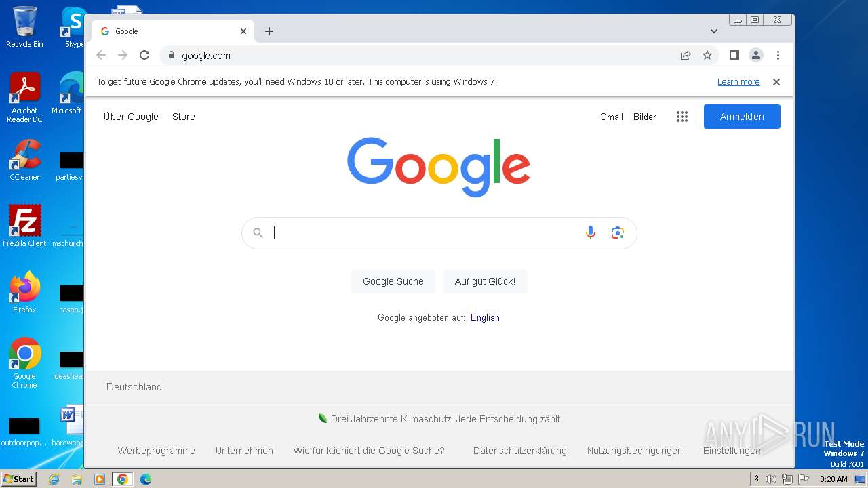868x488 pixels.
Task: Switch Google language to English
Action: point(485,317)
